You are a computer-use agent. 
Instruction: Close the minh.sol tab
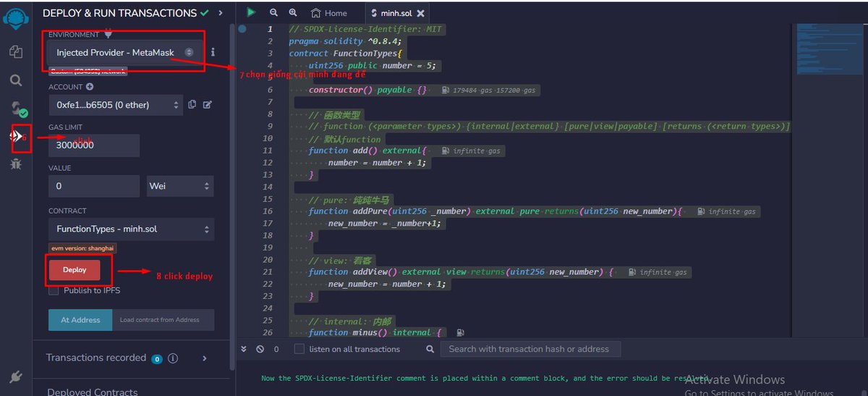tap(421, 13)
